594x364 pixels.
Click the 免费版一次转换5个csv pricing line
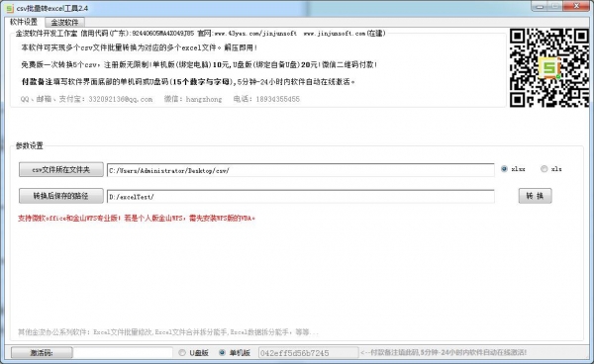[199, 64]
